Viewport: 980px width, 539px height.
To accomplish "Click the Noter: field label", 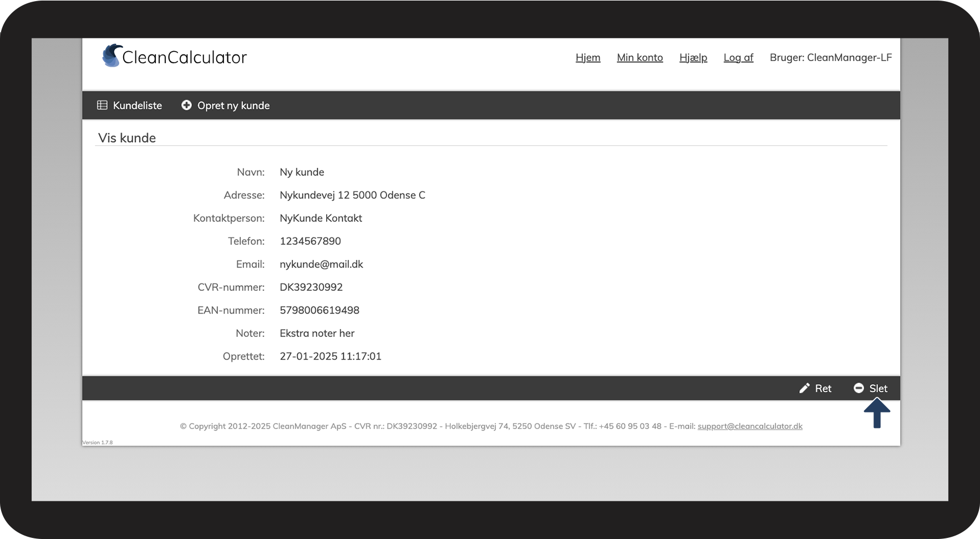I will (x=250, y=333).
